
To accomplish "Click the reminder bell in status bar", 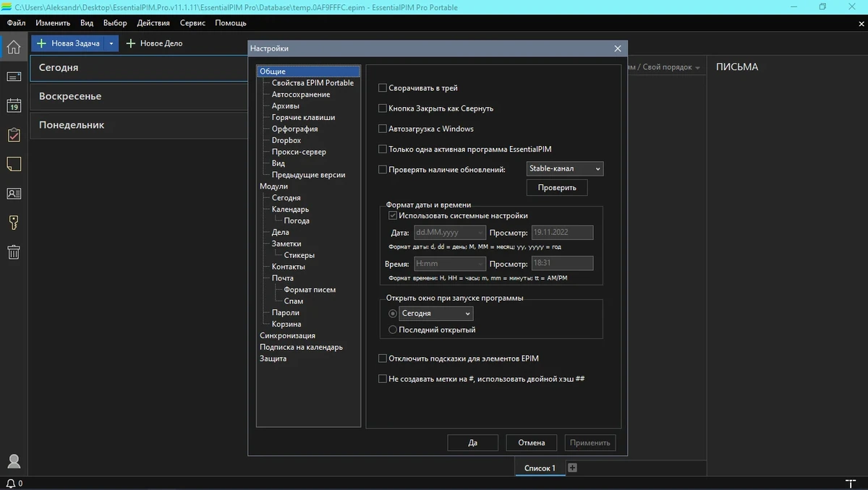I will [x=10, y=483].
